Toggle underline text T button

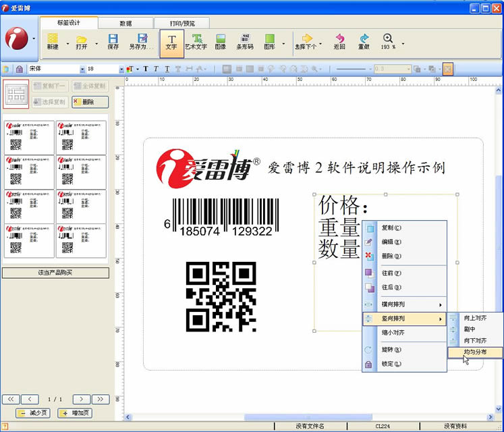pos(167,69)
